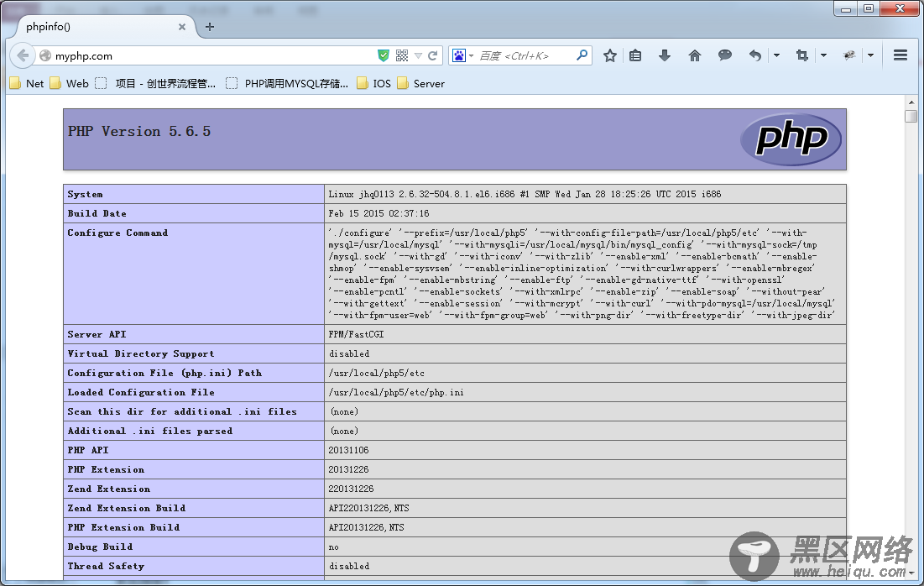Click the Thread Safety label
Viewport: 924px width, 586px height.
106,566
